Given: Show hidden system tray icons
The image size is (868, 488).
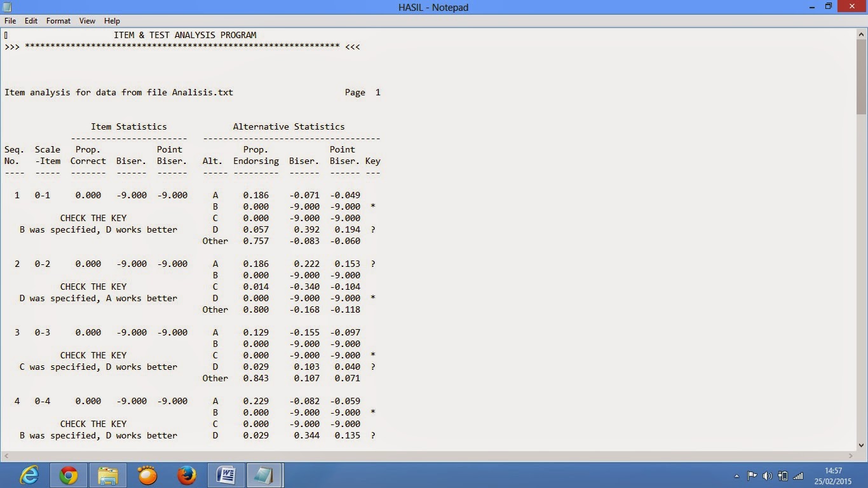Looking at the screenshot, I should point(736,476).
